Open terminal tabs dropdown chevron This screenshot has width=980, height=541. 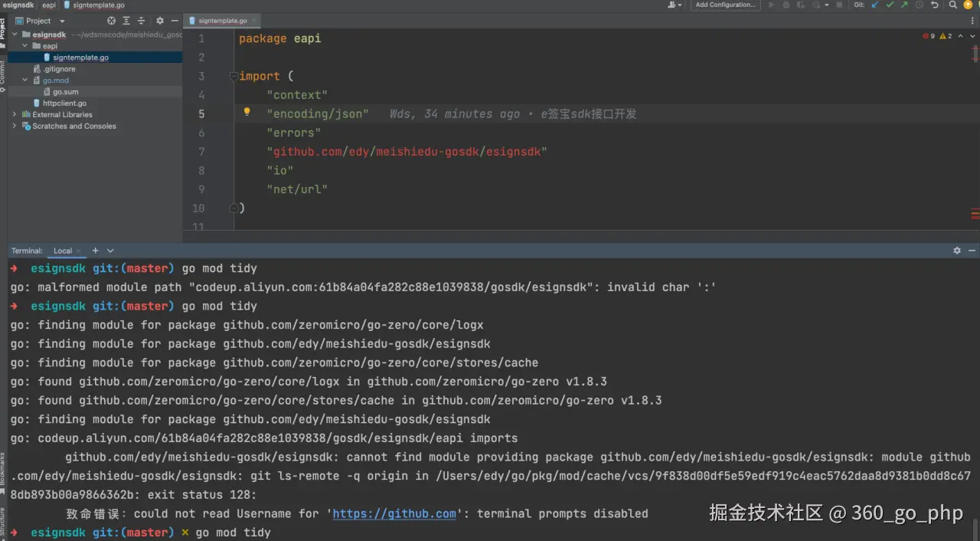tap(110, 251)
